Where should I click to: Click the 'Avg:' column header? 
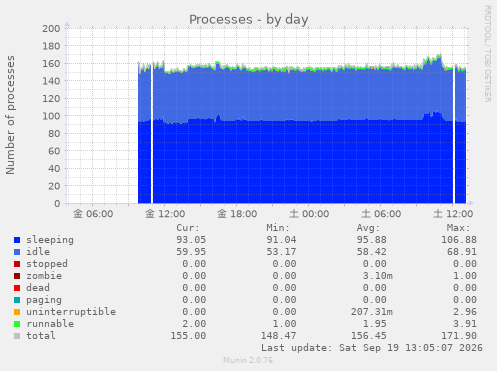coord(368,228)
